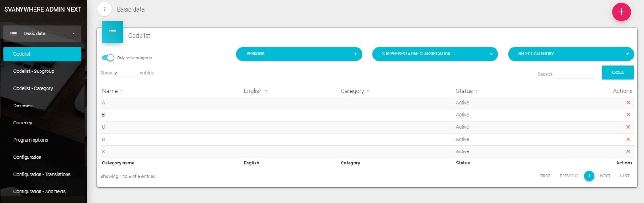Viewport: 644px width, 203px height.
Task: Delete row B with red X
Action: point(628,115)
